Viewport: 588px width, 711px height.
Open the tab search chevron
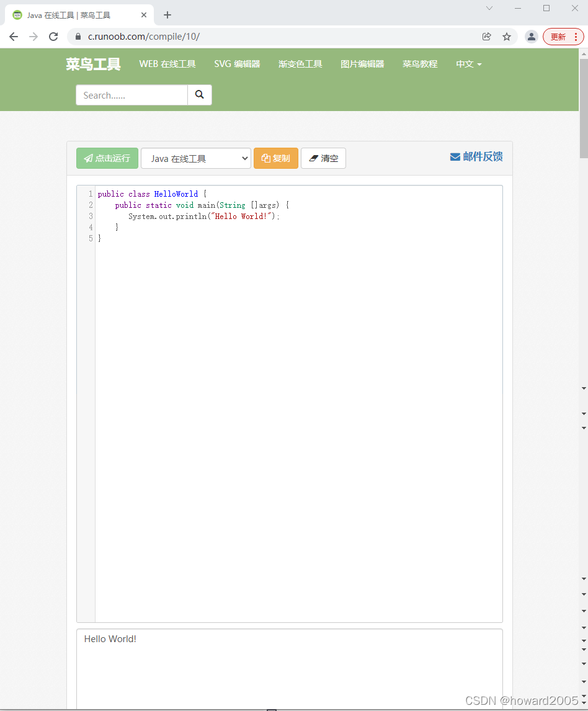click(x=489, y=8)
